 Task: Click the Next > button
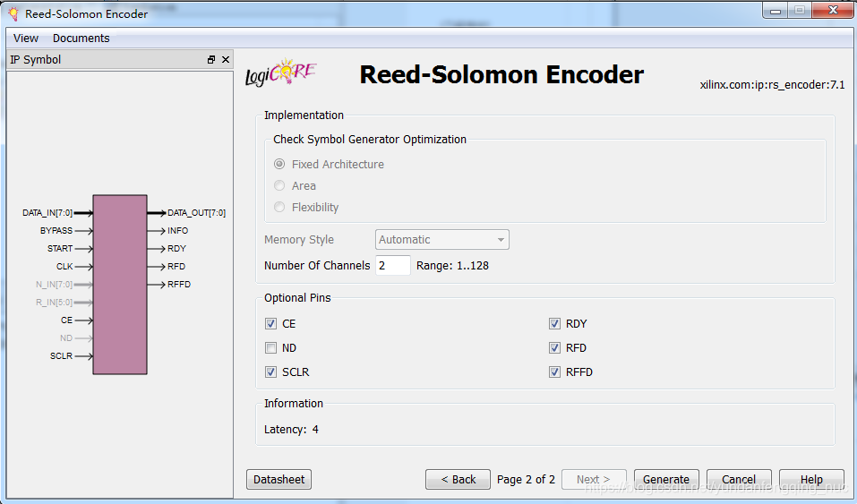pos(594,480)
